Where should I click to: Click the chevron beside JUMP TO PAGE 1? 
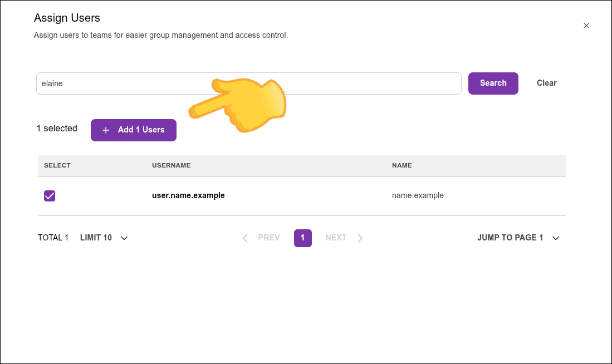[x=556, y=238]
